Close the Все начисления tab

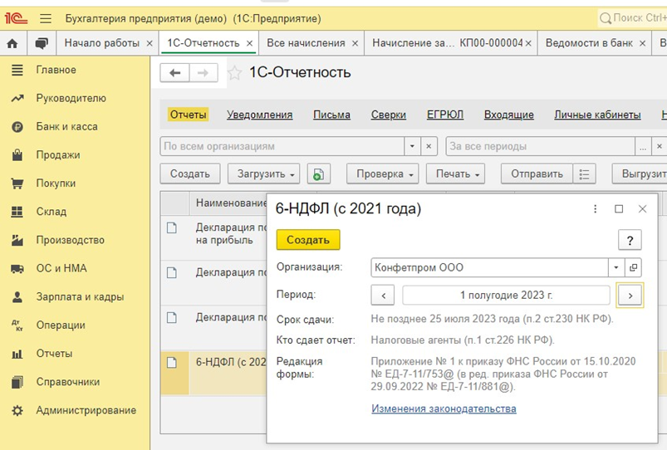point(355,43)
